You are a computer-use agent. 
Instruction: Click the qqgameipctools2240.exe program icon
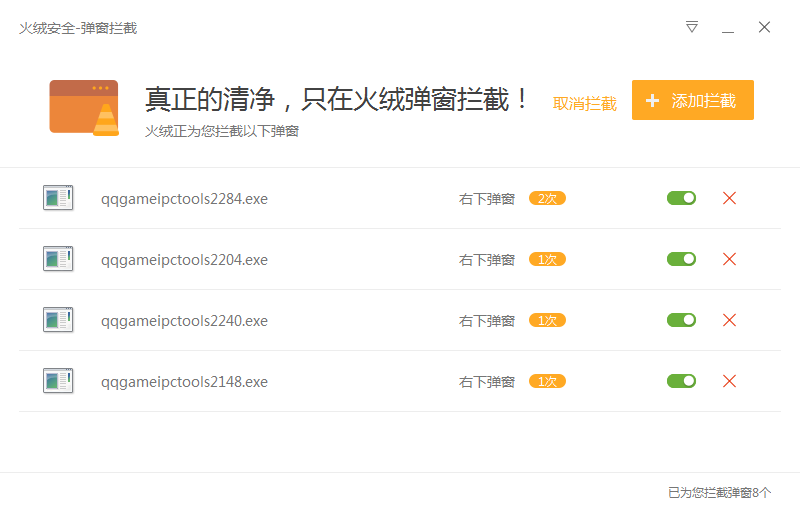click(58, 320)
